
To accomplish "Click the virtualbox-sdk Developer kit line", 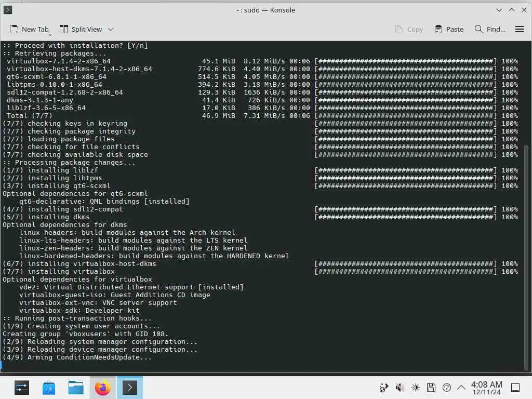I will (79, 311).
